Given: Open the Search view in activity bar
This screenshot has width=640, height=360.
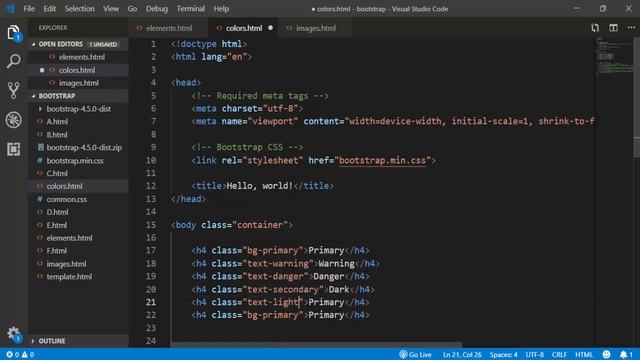Looking at the screenshot, I should click(x=13, y=61).
